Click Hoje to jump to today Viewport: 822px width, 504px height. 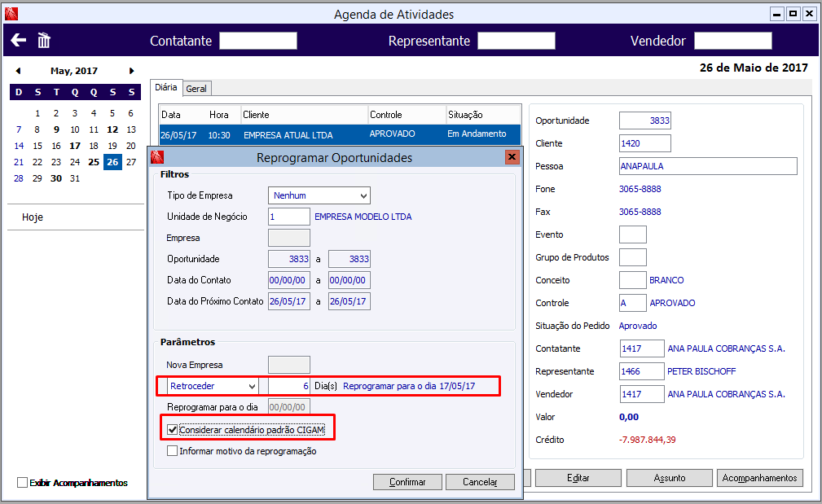tap(33, 217)
